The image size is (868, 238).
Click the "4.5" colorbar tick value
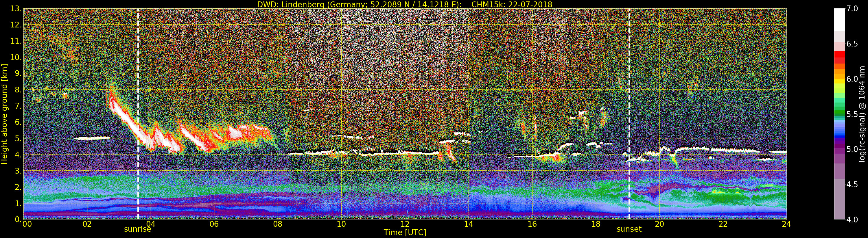click(852, 184)
